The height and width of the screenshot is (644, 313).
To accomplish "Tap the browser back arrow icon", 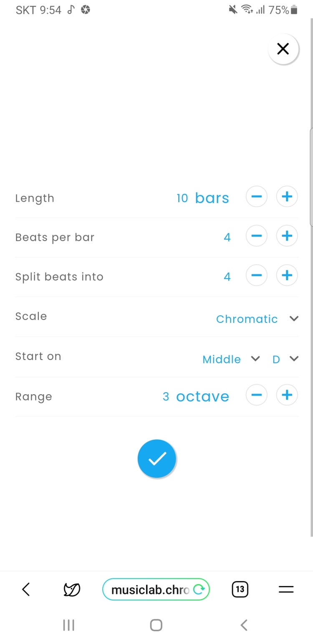I will pyautogui.click(x=26, y=589).
